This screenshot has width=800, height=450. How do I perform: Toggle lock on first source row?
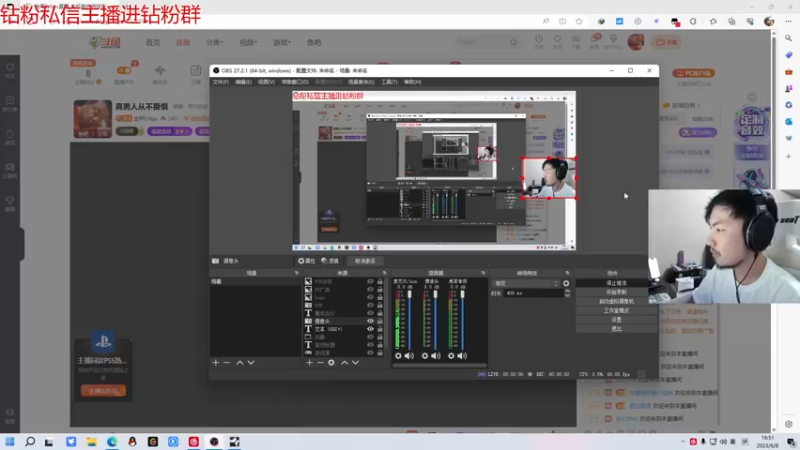coord(380,282)
